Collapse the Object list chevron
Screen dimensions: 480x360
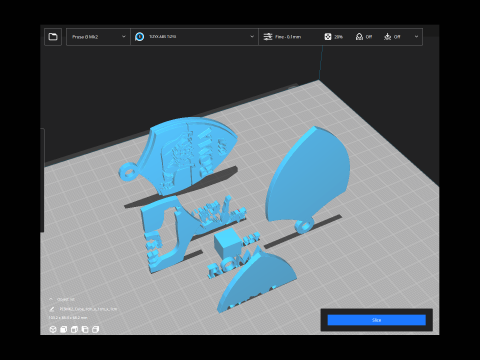point(51,299)
